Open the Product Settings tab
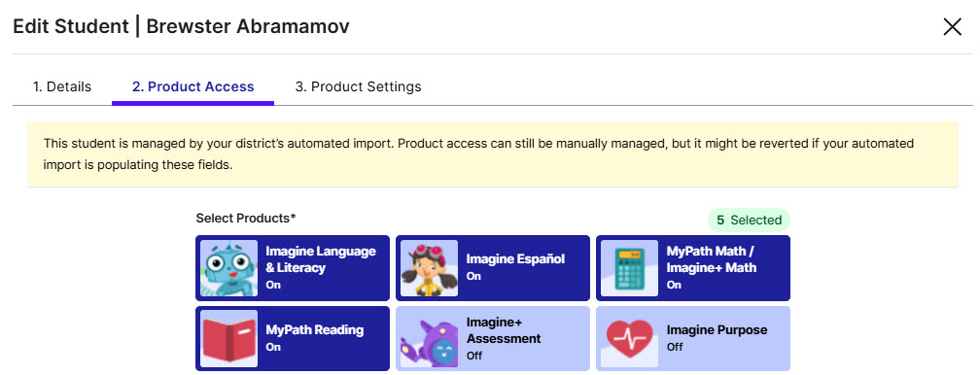980x375 pixels. click(x=358, y=86)
